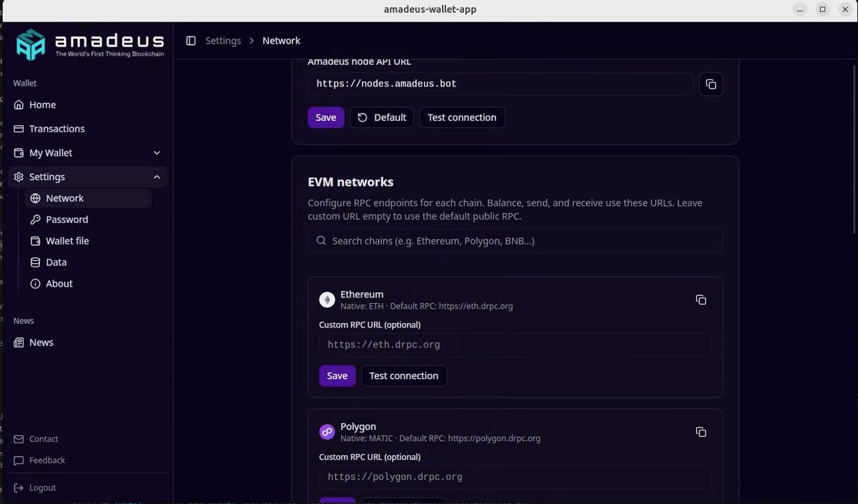
Task: Click the Network globe icon
Action: pyautogui.click(x=36, y=198)
